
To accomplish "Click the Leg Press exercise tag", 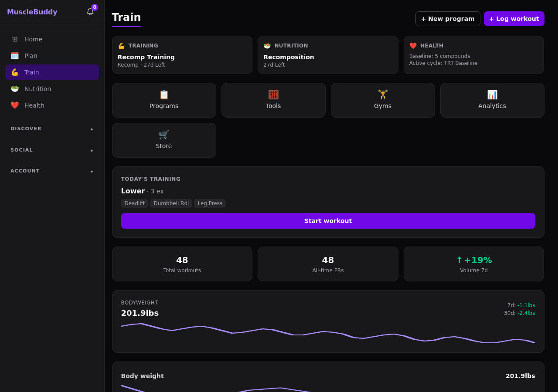I will pyautogui.click(x=210, y=203).
